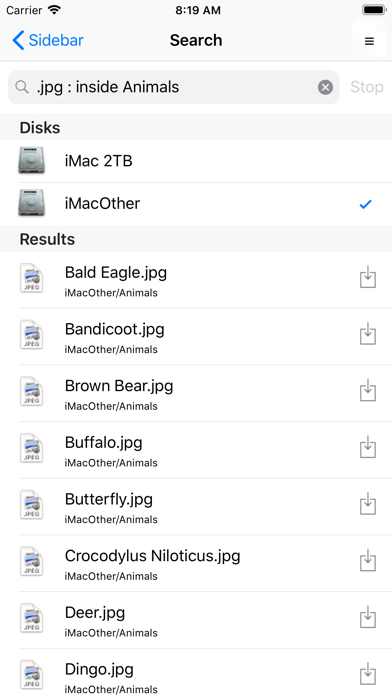Open the Butterfly.jpg search result
This screenshot has width=392, height=696.
click(x=196, y=506)
